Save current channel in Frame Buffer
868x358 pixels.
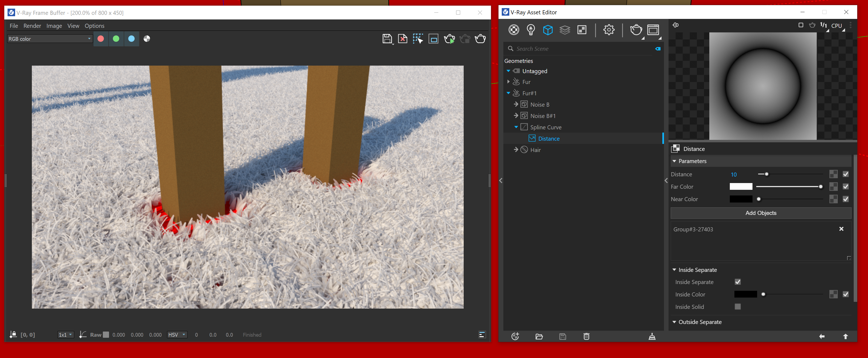point(387,39)
